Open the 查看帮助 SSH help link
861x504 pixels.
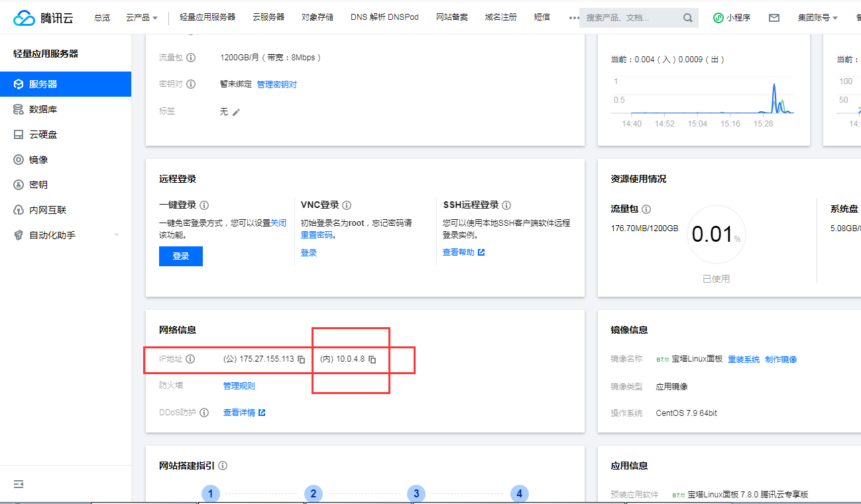464,252
